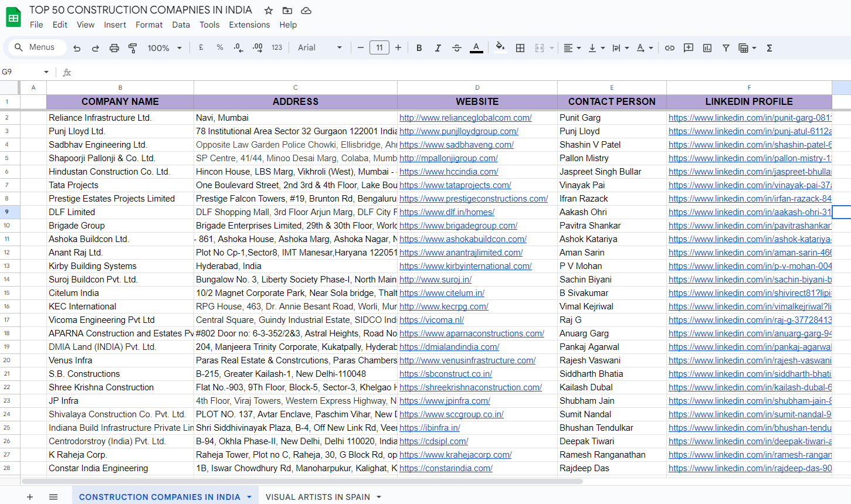Insert a chart
This screenshot has width=851, height=504.
(x=707, y=48)
